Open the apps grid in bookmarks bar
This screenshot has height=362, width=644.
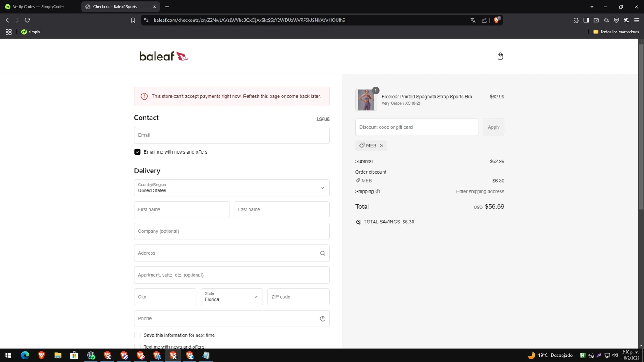click(9, 32)
